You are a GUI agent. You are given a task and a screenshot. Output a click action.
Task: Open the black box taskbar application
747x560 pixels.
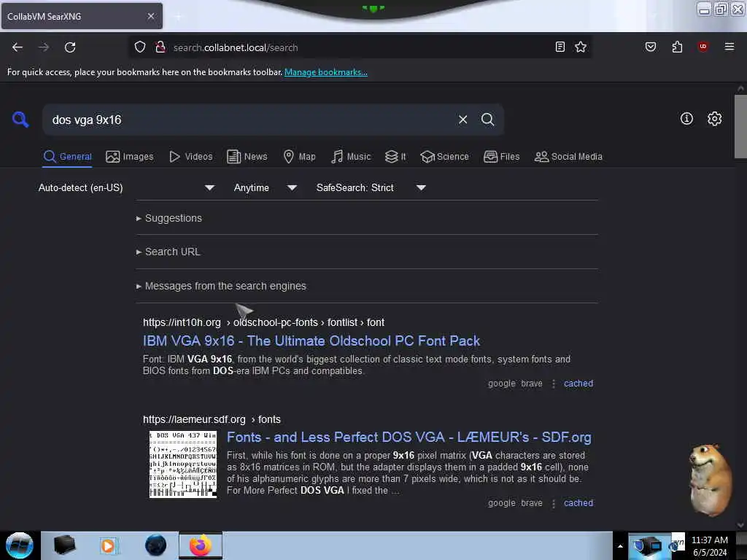tap(64, 545)
